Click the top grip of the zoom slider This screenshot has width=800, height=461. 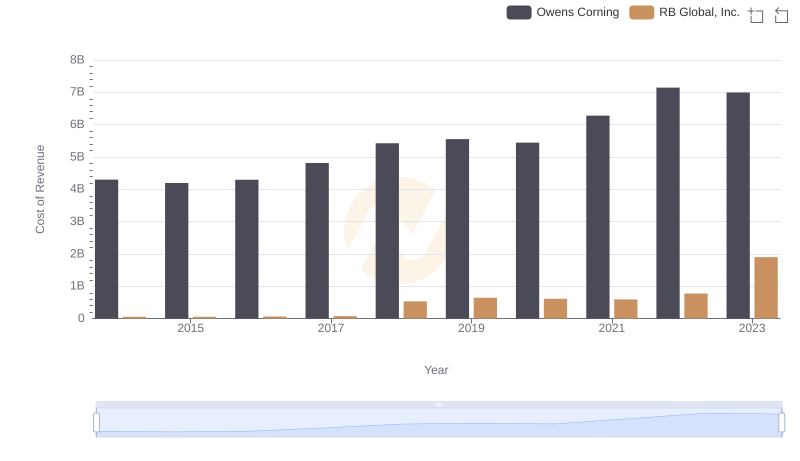point(439,404)
